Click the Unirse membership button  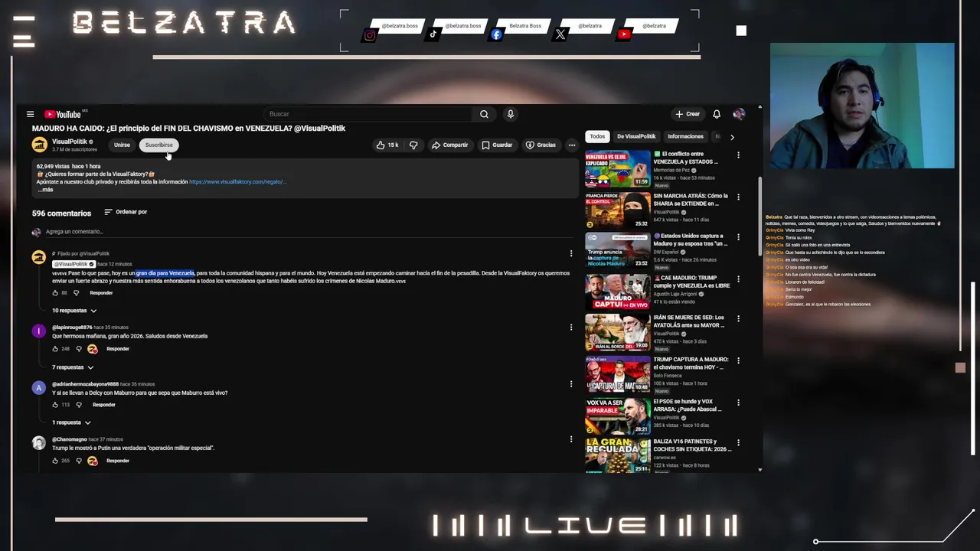[x=122, y=145]
